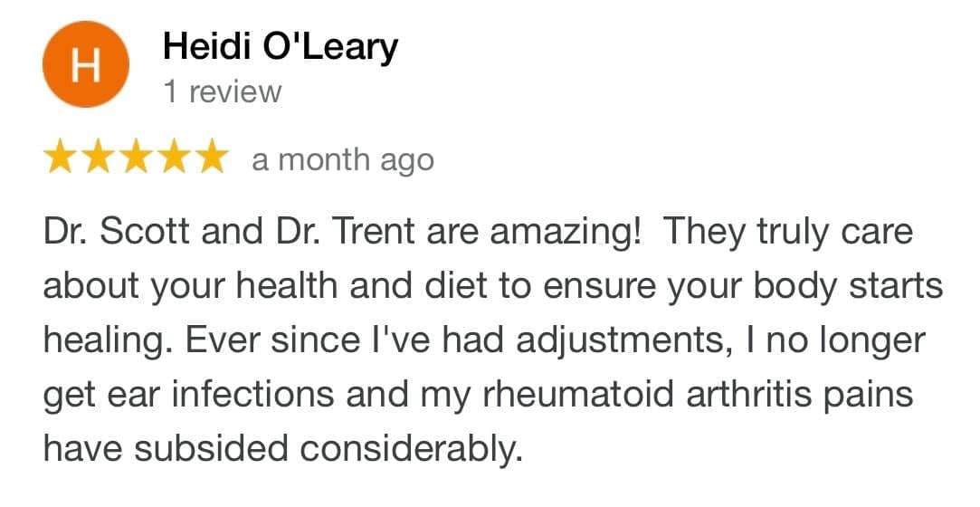Viewport: 980px width, 507px height.
Task: Click the "a month ago" timestamp
Action: pyautogui.click(x=343, y=160)
